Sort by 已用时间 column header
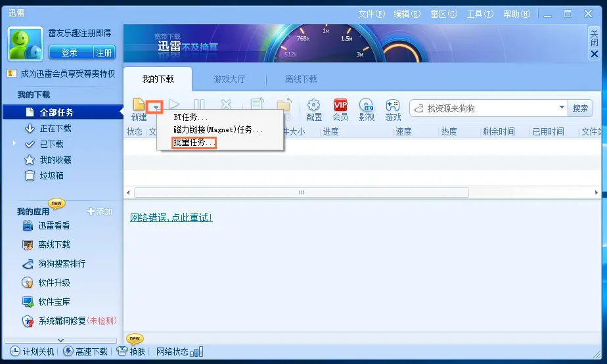Viewport: 607px width, 364px height. click(548, 131)
